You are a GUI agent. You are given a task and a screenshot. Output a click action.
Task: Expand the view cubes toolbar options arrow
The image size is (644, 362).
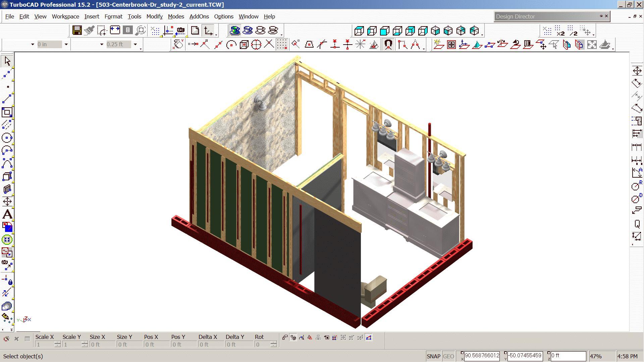(x=482, y=35)
